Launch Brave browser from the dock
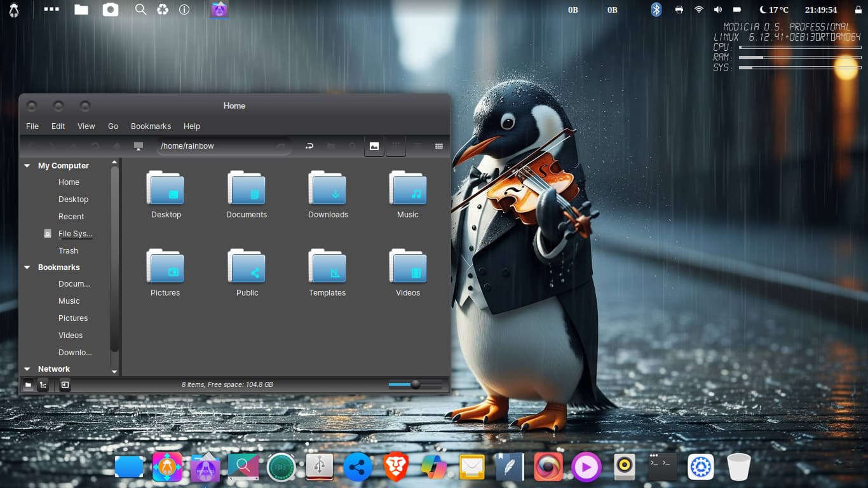This screenshot has height=488, width=868. (x=396, y=468)
